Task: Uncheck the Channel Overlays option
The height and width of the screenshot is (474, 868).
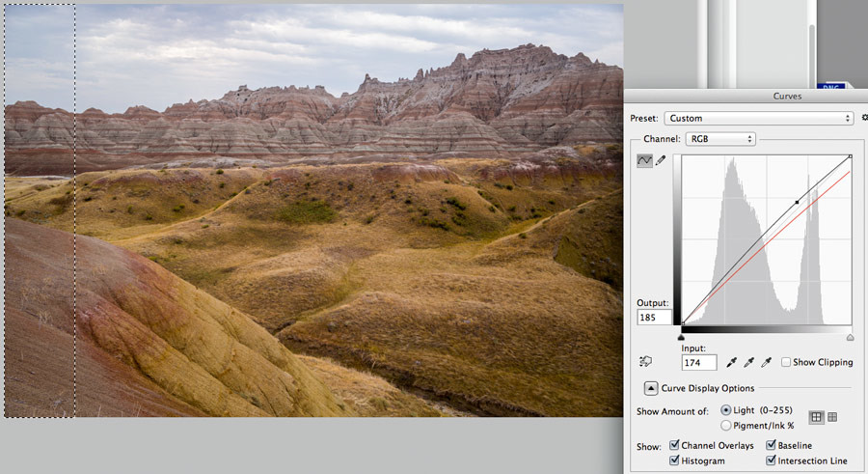Action: [675, 446]
